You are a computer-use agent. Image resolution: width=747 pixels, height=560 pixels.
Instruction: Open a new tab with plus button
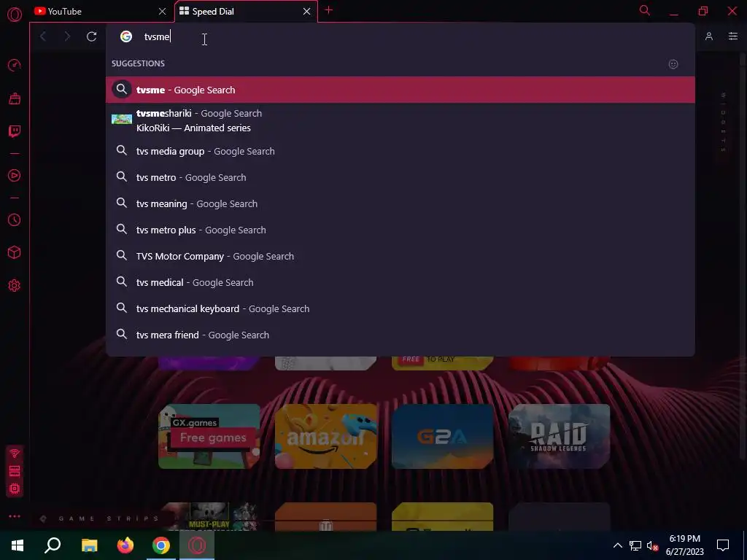(329, 10)
